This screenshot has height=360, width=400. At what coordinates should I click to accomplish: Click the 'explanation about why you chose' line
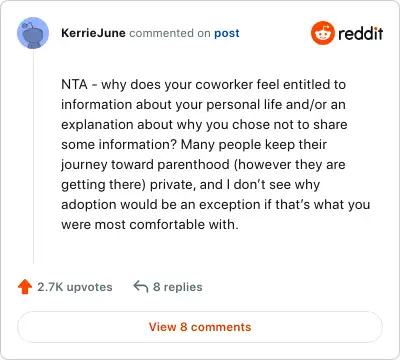click(x=204, y=125)
